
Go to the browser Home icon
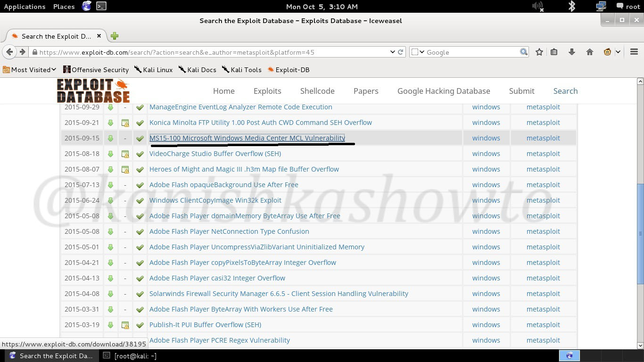pos(589,52)
